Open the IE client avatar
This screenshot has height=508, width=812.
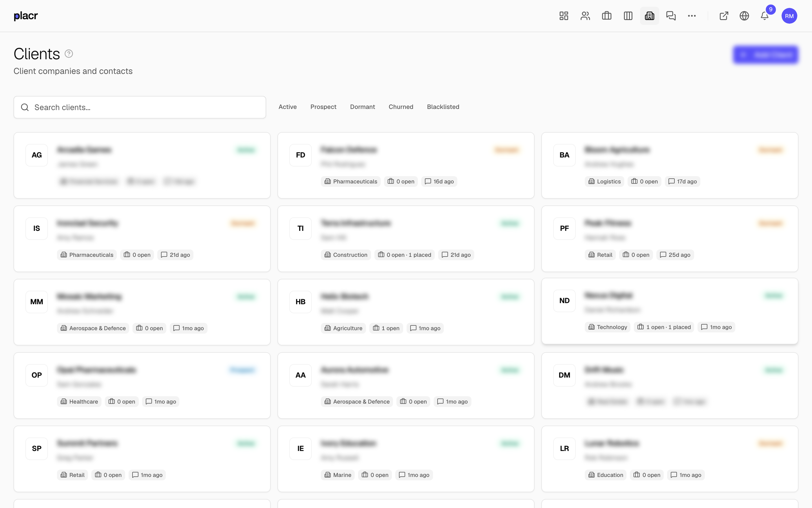coord(300,448)
